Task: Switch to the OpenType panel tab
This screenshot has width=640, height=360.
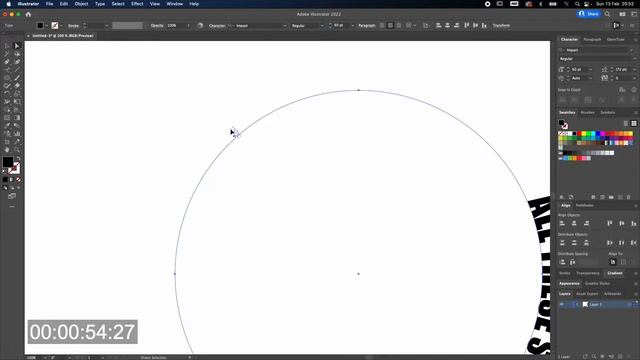Action: 616,39
